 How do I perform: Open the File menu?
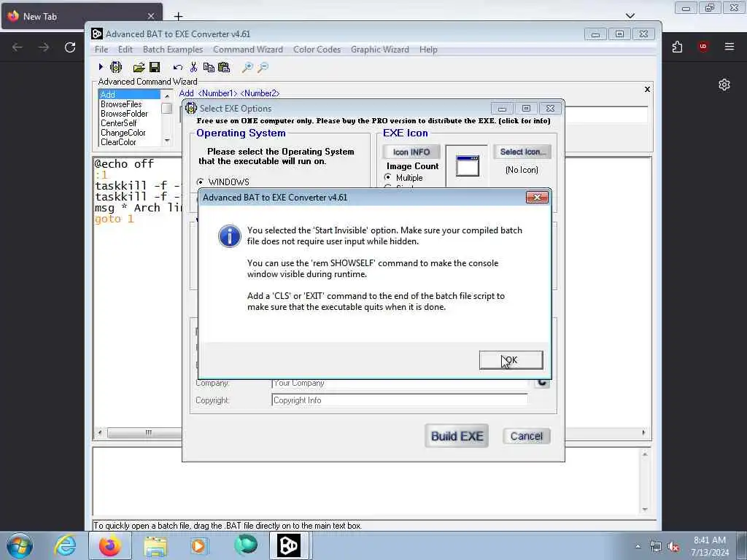101,50
